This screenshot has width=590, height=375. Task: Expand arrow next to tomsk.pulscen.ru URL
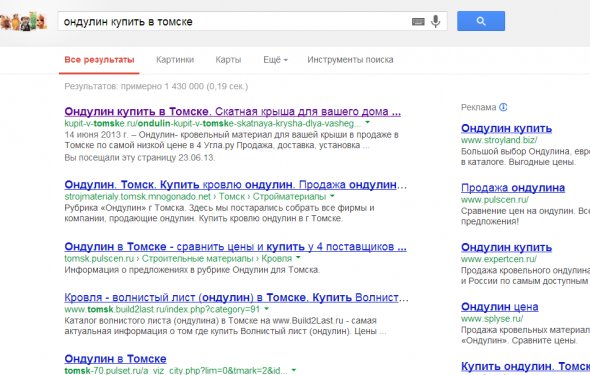[x=298, y=258]
